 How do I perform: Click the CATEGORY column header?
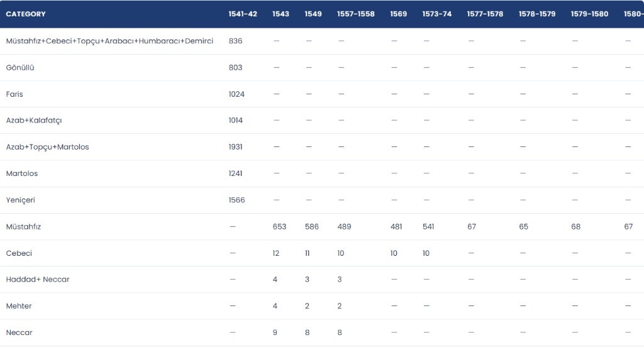pos(25,14)
